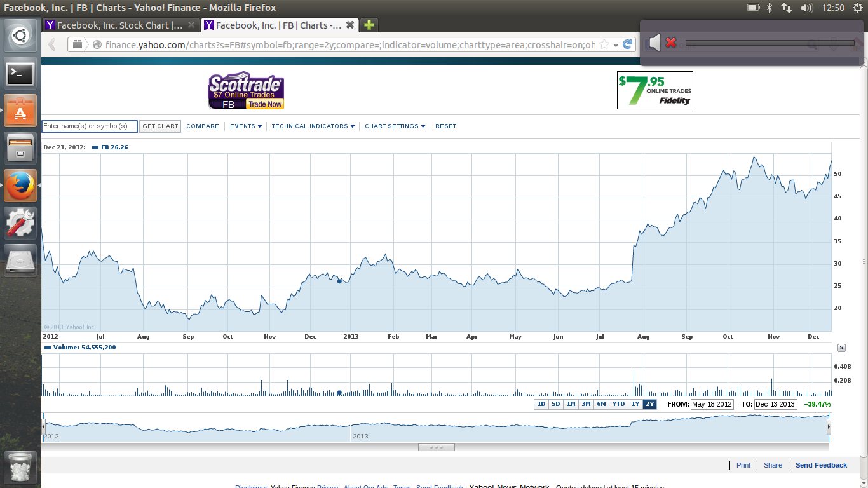This screenshot has height=488, width=868.
Task: Click the symbol name input field
Action: (90, 126)
